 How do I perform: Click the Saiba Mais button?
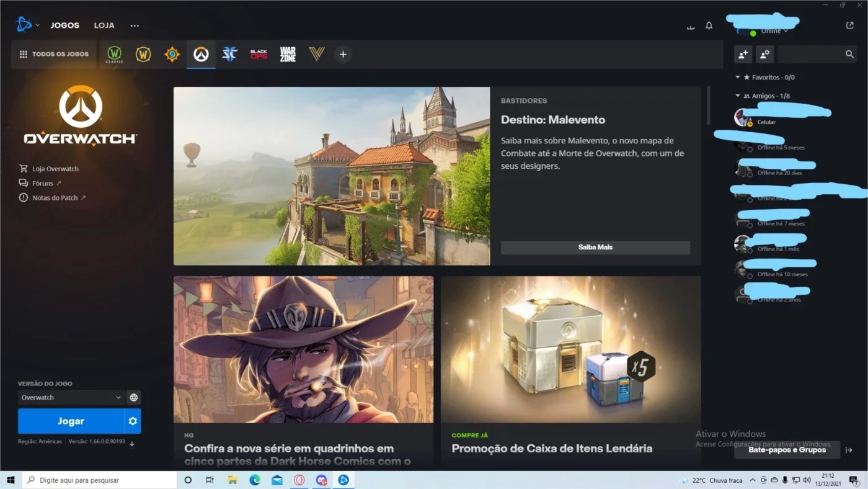595,247
